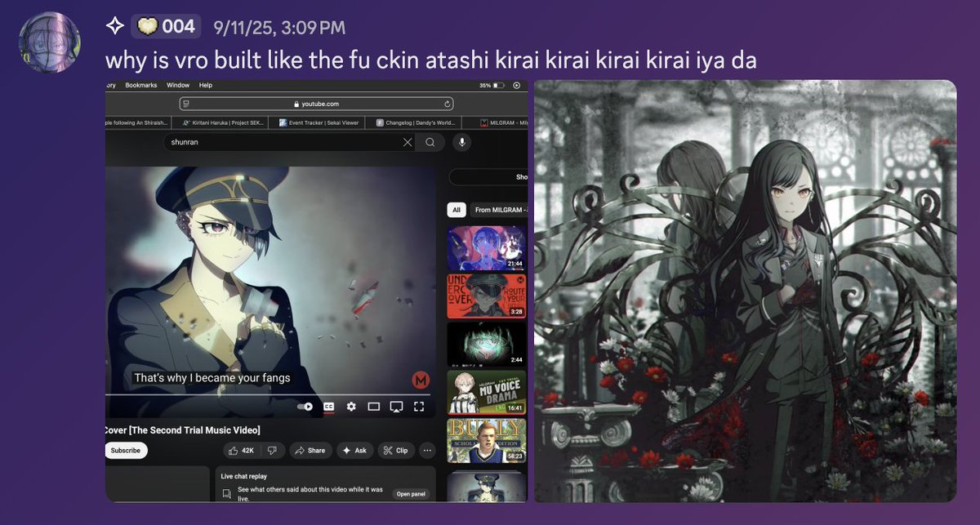Switch to Event Tracker Sekai Viewer tab
980x525 pixels.
pos(314,122)
